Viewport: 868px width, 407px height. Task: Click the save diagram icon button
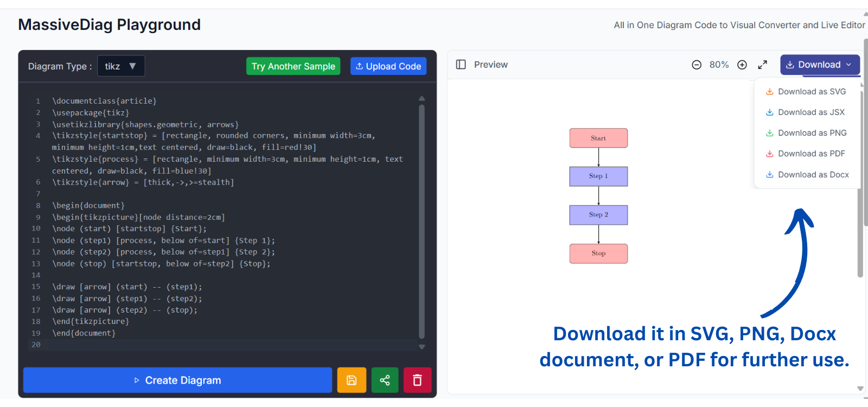(x=352, y=380)
